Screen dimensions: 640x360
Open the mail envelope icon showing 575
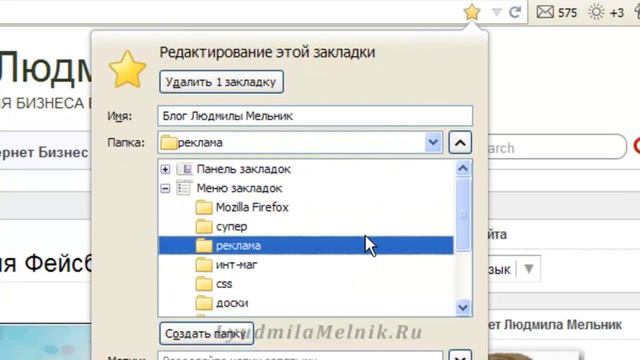(545, 12)
